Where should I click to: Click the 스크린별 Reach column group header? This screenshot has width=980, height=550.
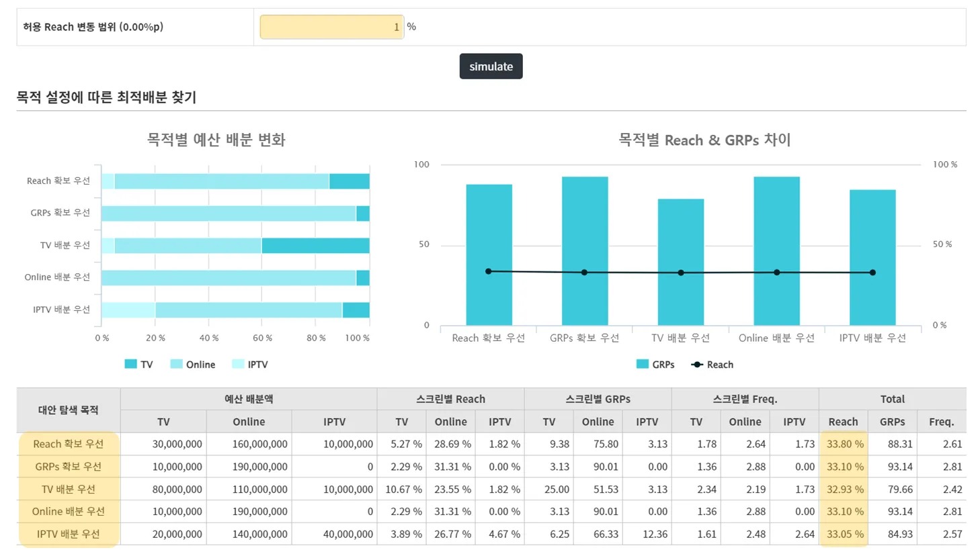(450, 399)
